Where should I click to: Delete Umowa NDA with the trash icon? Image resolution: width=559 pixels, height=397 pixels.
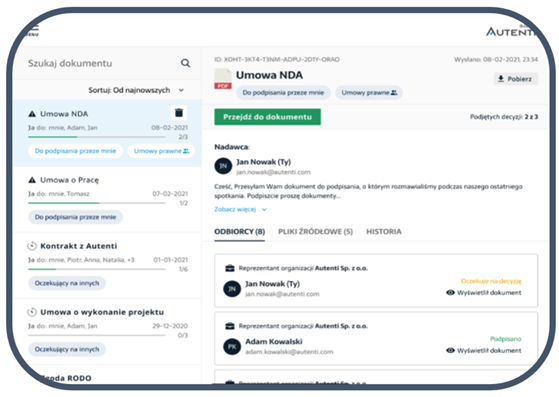pos(179,113)
